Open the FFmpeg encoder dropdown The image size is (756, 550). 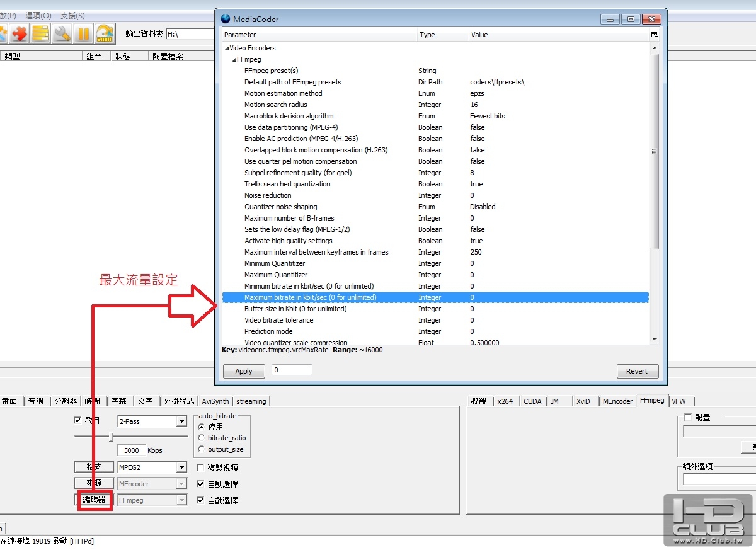pos(182,500)
